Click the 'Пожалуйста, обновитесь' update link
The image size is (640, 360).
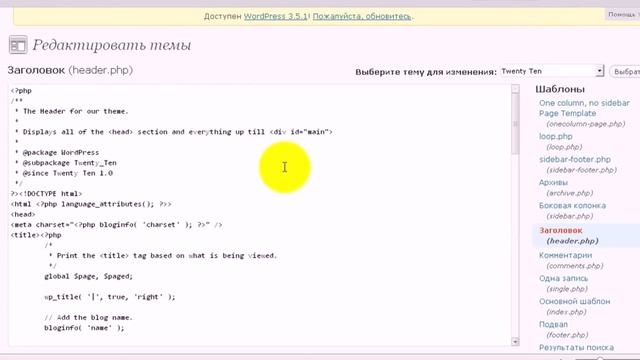(362, 16)
